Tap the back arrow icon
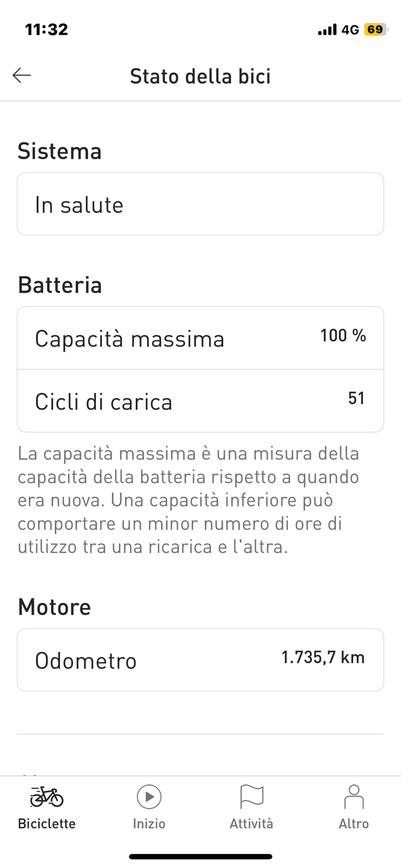 22,76
